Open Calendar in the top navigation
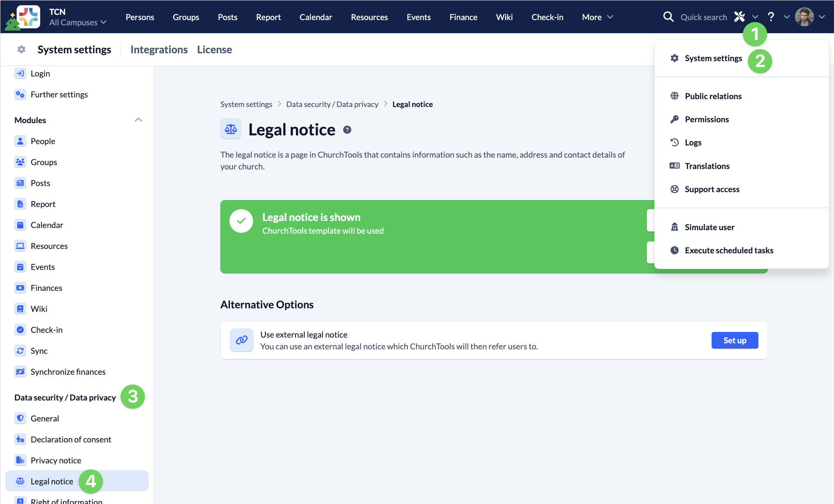 click(x=316, y=17)
